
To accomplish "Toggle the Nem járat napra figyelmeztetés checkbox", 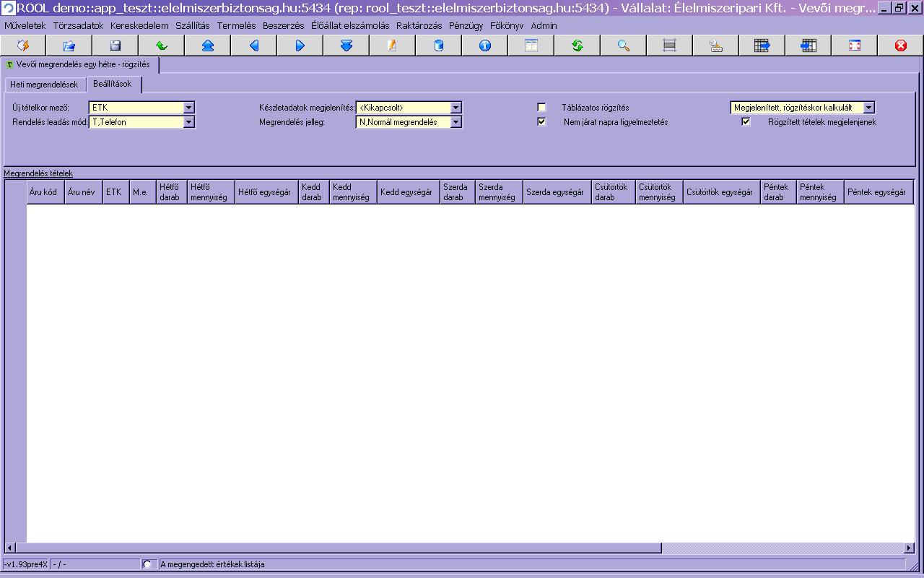I will 541,122.
